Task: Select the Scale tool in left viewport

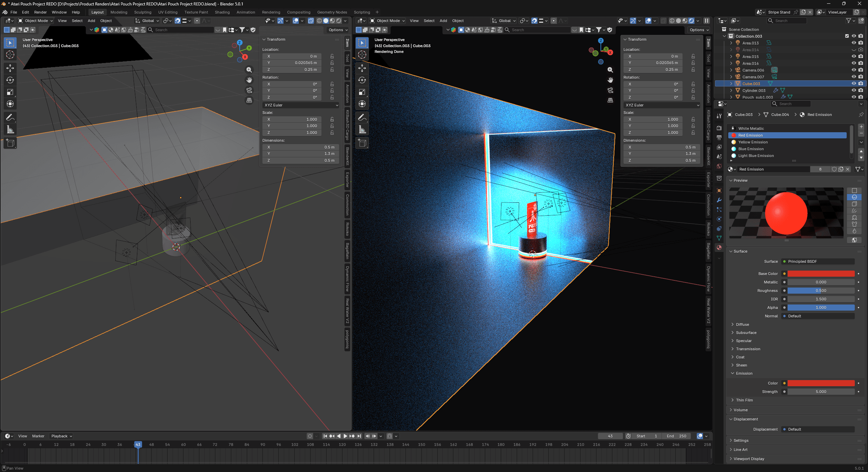Action: point(10,92)
